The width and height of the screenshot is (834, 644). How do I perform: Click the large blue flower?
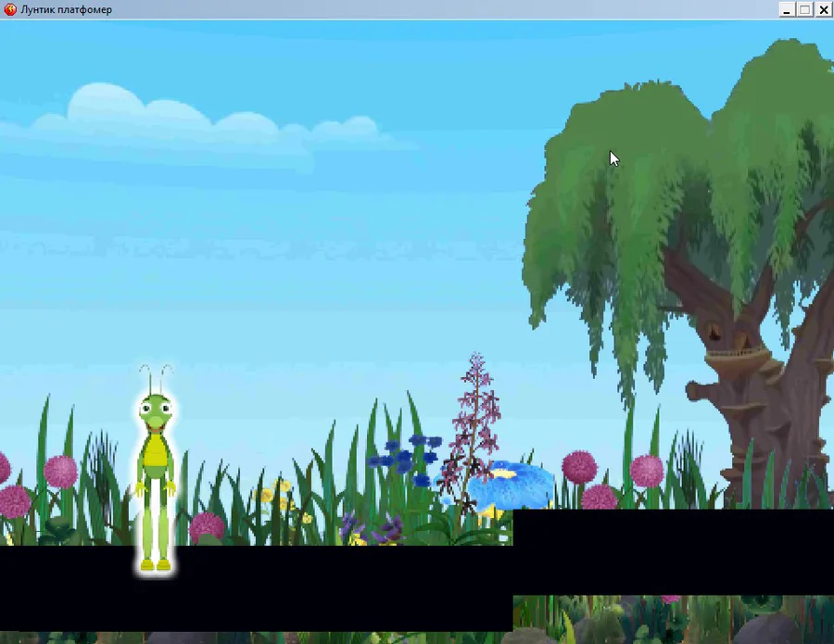coord(511,485)
